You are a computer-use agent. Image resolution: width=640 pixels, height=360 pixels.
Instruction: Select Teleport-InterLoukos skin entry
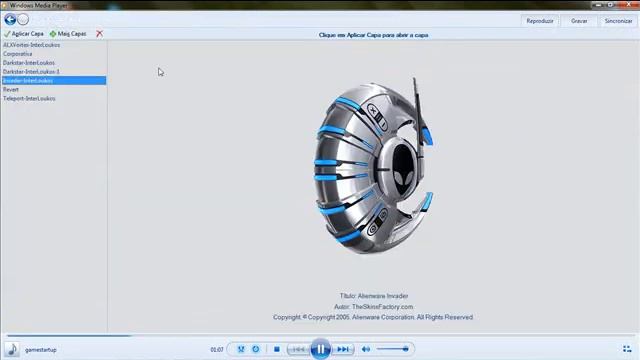pos(54,98)
